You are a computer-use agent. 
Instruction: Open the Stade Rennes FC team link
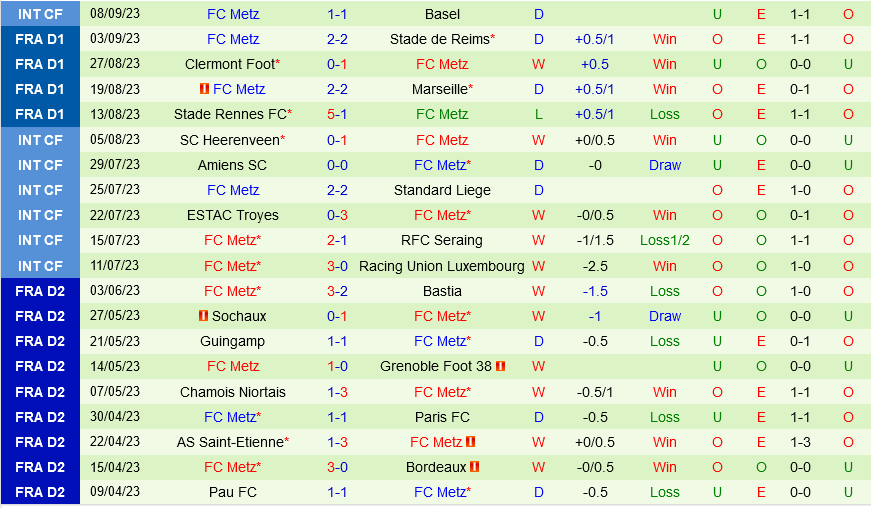231,114
